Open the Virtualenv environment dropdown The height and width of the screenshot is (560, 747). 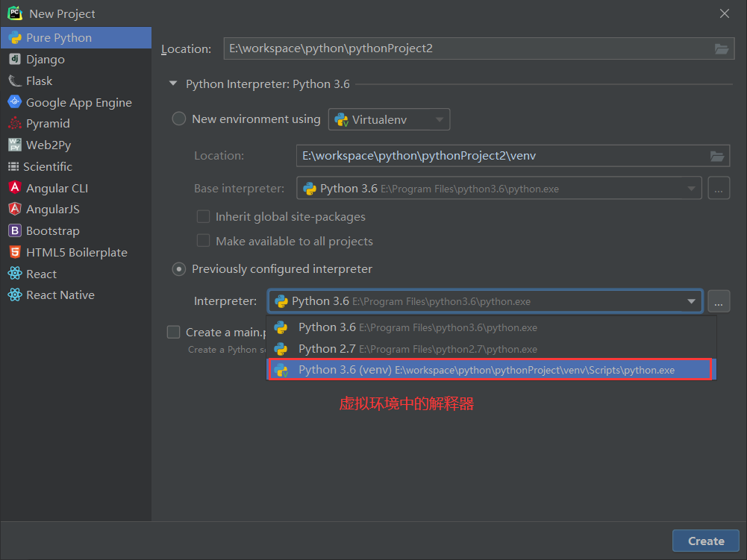390,119
